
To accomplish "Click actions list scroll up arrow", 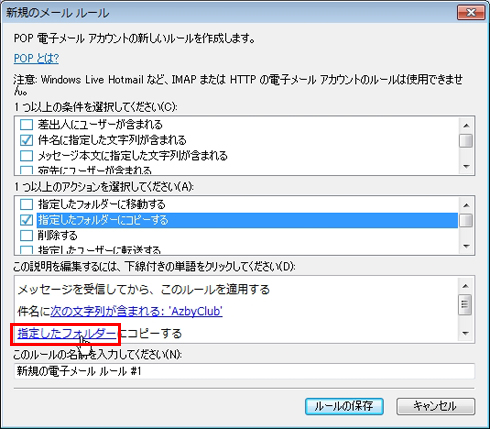I will point(466,205).
